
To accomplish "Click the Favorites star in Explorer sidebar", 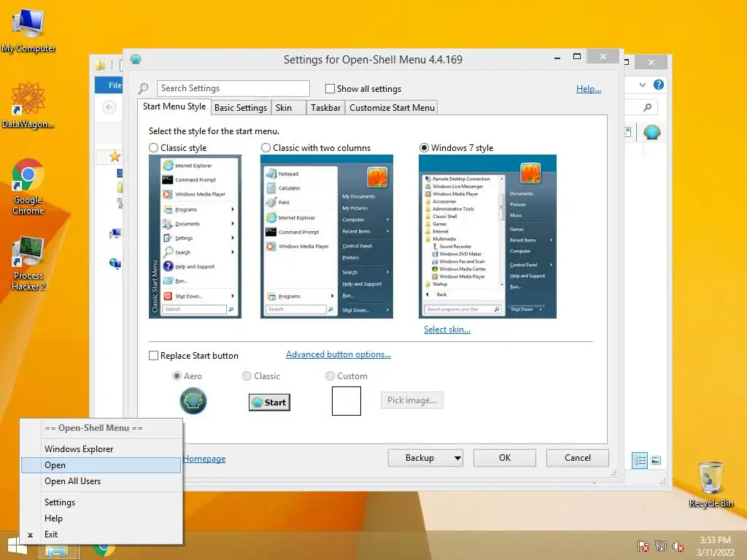I will 115,156.
